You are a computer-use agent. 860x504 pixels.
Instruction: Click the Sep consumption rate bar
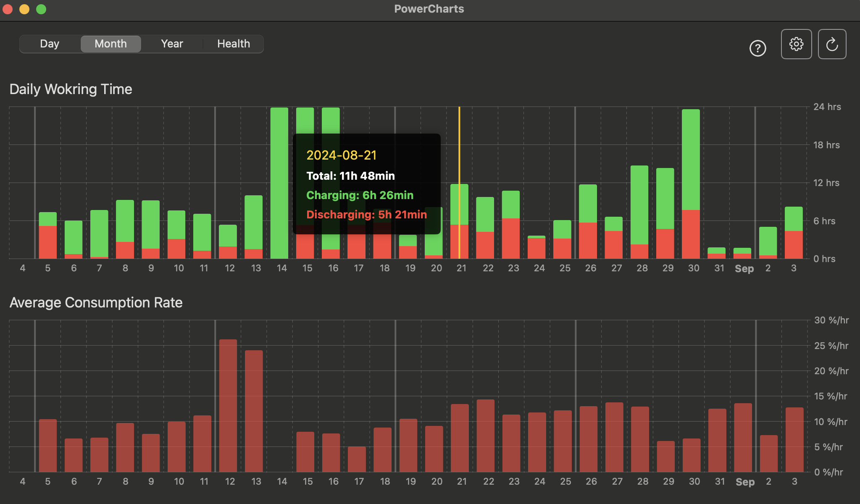tap(743, 438)
